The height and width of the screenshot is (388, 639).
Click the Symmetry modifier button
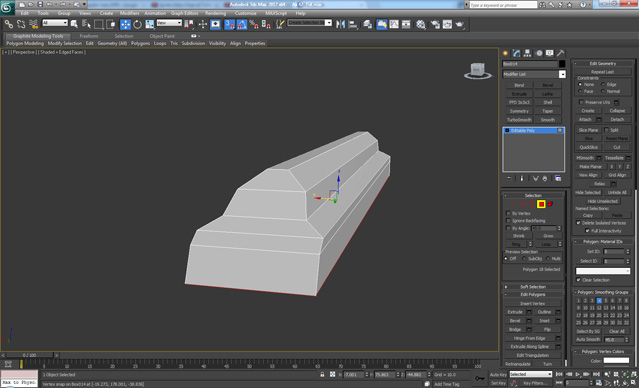tap(519, 111)
